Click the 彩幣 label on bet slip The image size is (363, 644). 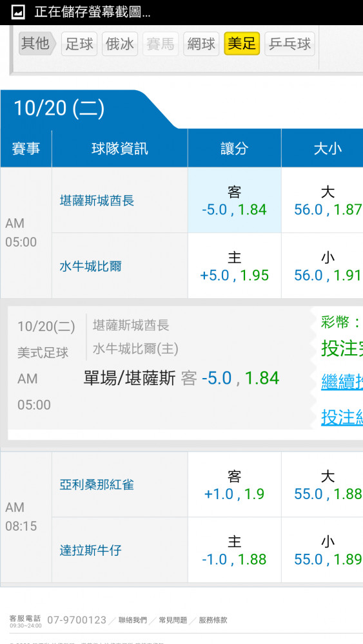tap(341, 322)
